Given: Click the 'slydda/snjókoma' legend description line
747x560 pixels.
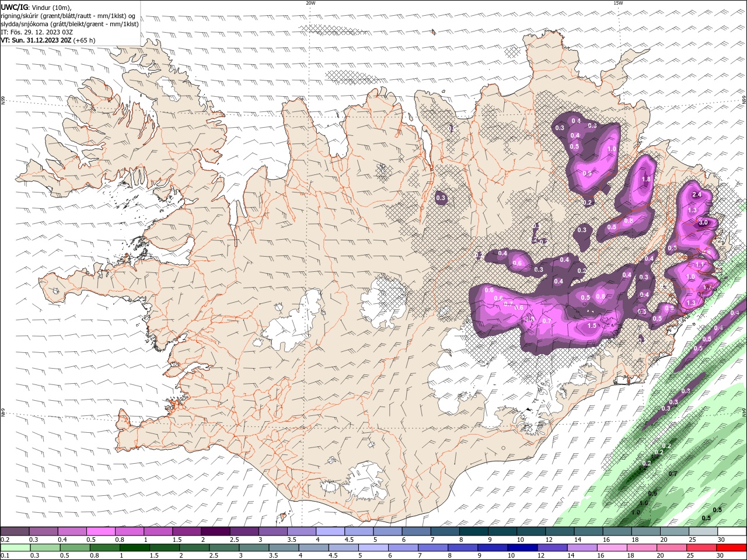Looking at the screenshot, I should point(70,24).
